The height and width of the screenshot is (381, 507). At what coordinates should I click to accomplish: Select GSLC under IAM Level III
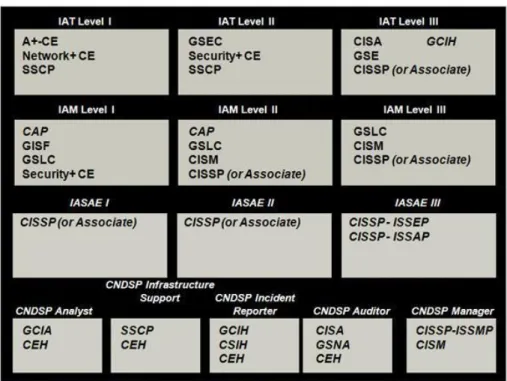coord(370,131)
